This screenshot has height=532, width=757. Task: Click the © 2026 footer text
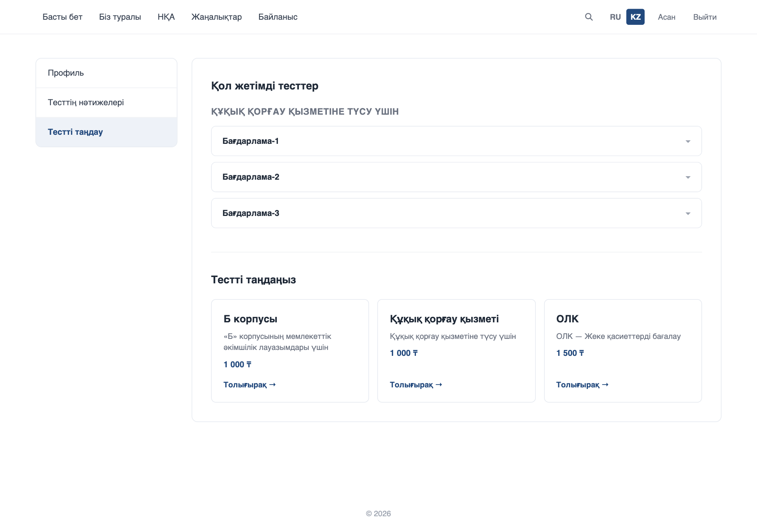click(378, 513)
